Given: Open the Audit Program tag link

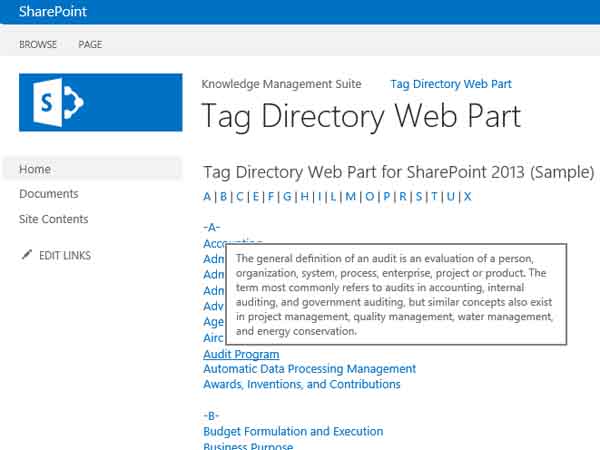Looking at the screenshot, I should [x=241, y=354].
